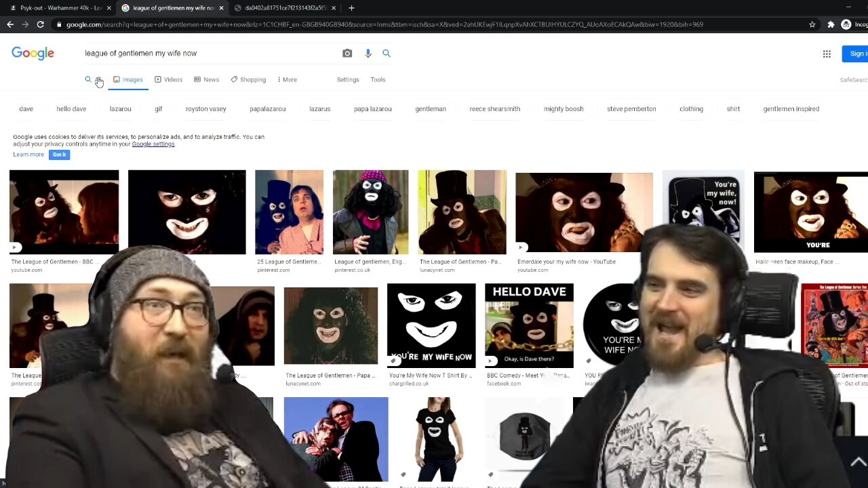Click into the Google search field
Screen dimensions: 868x488
[x=210, y=54]
